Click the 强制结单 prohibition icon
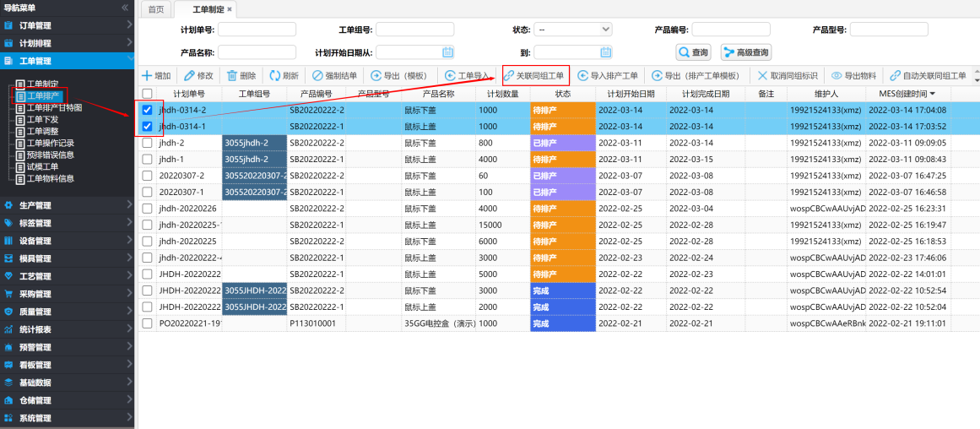The width and height of the screenshot is (980, 429). pos(317,76)
